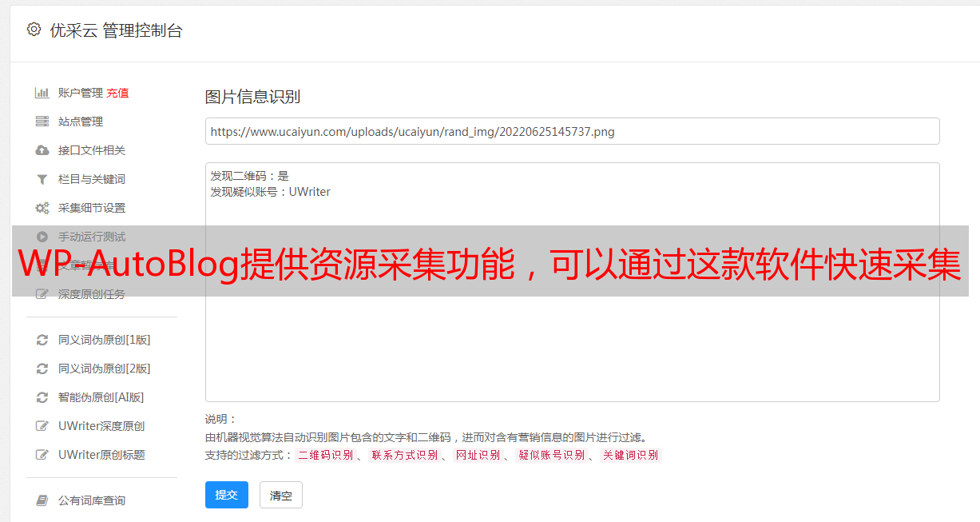
Task: Click the refresh icon next to 同义词伪原创[2版]
Action: [x=42, y=369]
